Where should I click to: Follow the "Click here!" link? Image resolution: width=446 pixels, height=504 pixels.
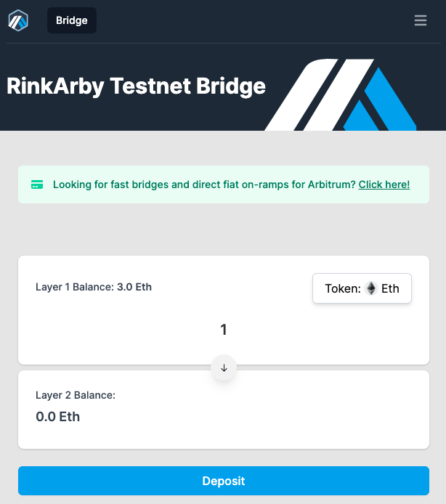(x=384, y=184)
